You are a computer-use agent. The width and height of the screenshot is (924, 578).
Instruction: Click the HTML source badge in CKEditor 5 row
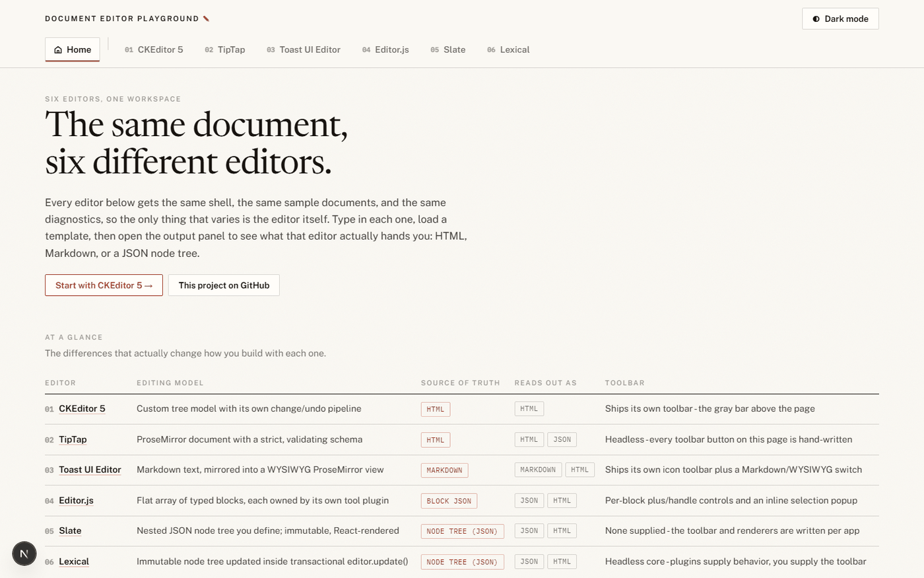(436, 409)
